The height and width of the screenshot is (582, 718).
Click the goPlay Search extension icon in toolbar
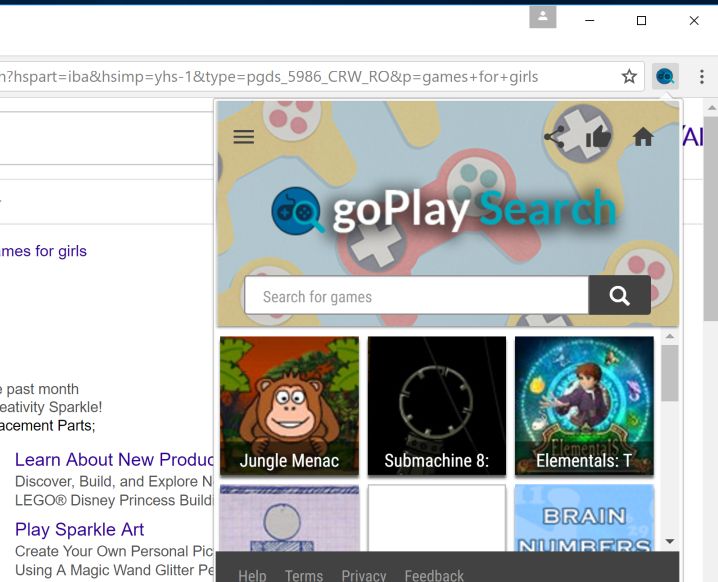(665, 76)
